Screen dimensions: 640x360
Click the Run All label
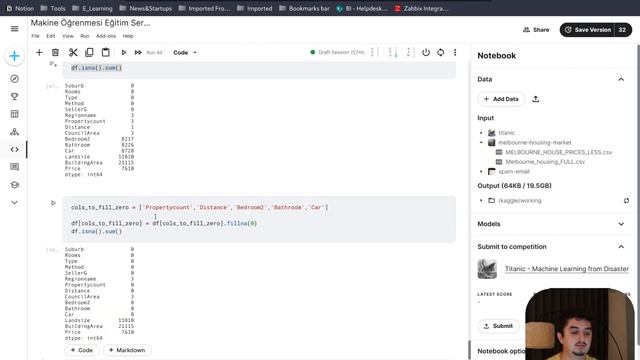[x=154, y=52]
